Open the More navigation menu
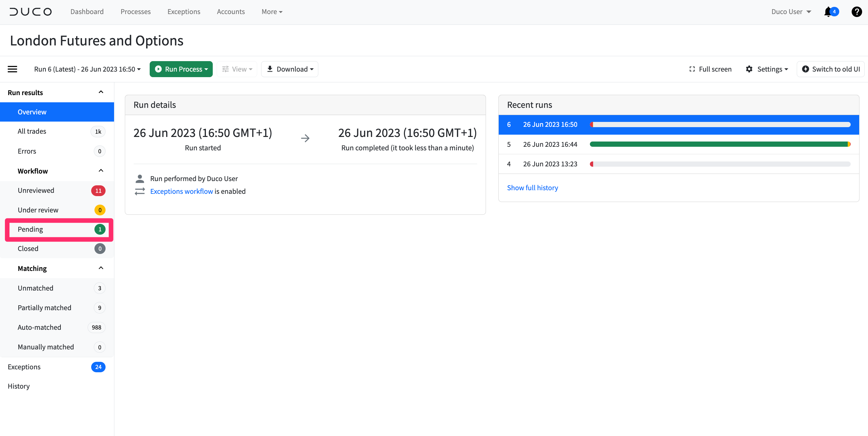 tap(272, 11)
